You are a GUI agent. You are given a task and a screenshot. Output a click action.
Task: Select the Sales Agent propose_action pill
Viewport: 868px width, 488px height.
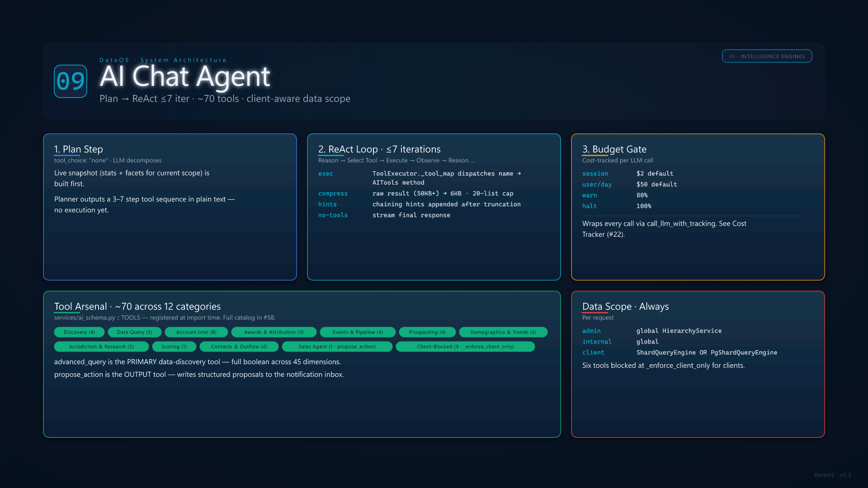(x=337, y=347)
